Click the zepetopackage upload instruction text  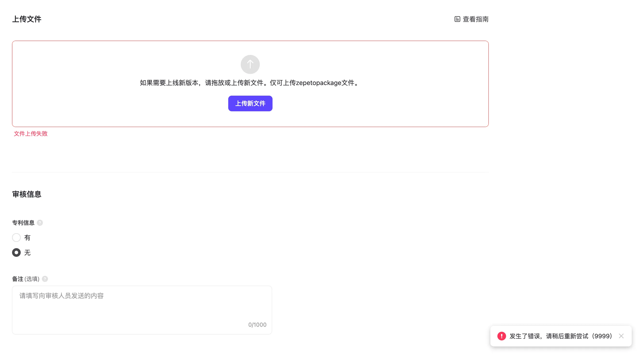(x=250, y=83)
